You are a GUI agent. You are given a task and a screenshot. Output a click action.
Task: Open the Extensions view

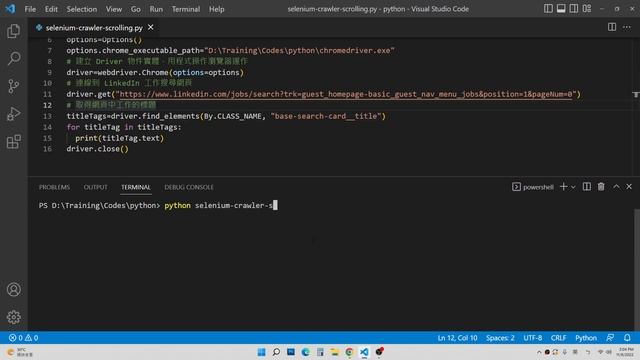(x=13, y=142)
